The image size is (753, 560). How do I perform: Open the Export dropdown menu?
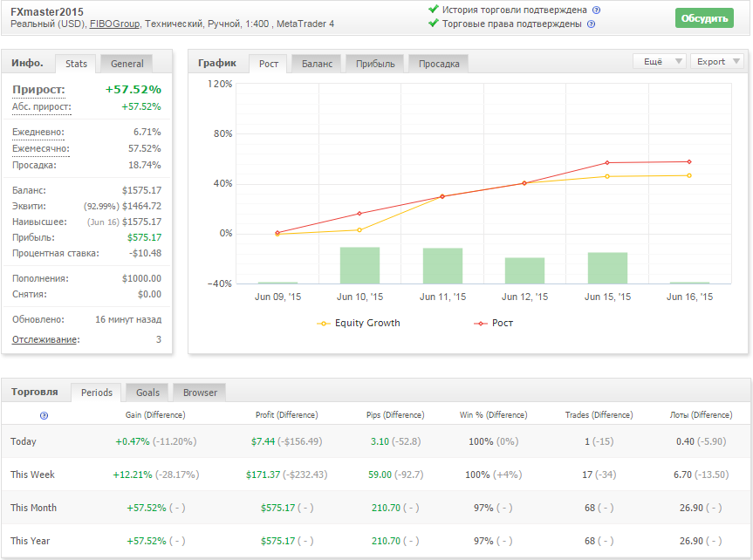point(717,61)
